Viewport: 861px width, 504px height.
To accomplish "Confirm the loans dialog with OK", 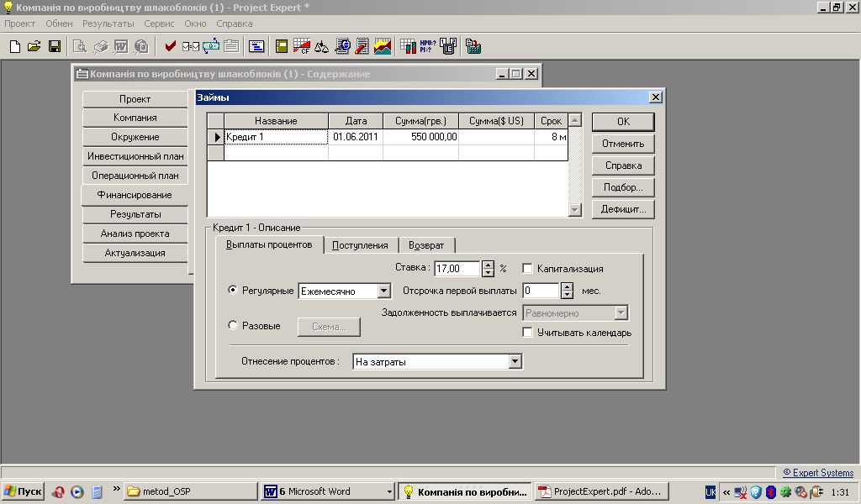I will coord(623,122).
